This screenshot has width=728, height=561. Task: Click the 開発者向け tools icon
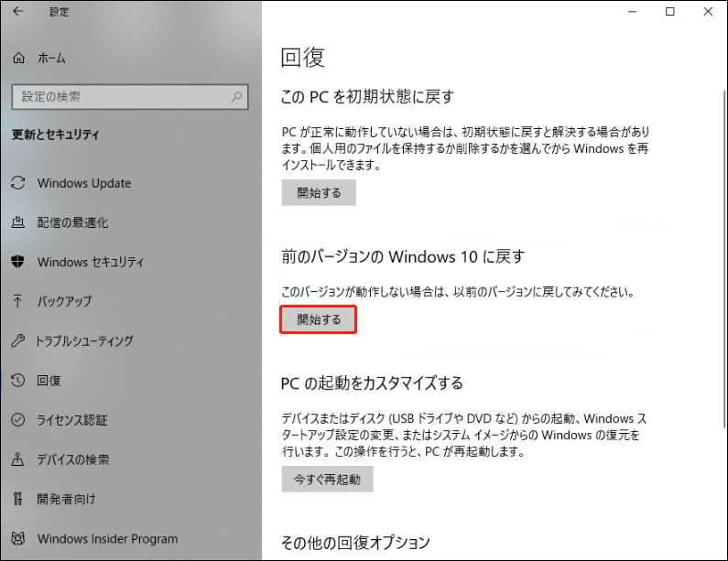tap(17, 499)
